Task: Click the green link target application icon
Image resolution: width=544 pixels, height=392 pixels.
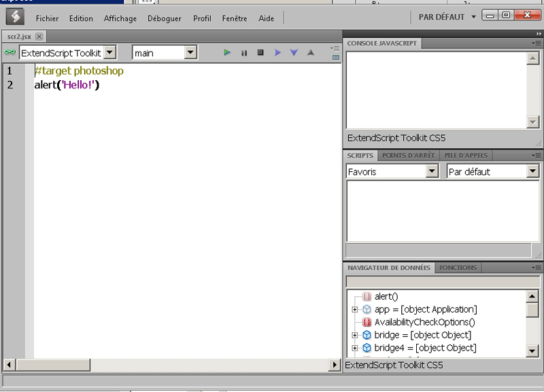Action: [10, 52]
